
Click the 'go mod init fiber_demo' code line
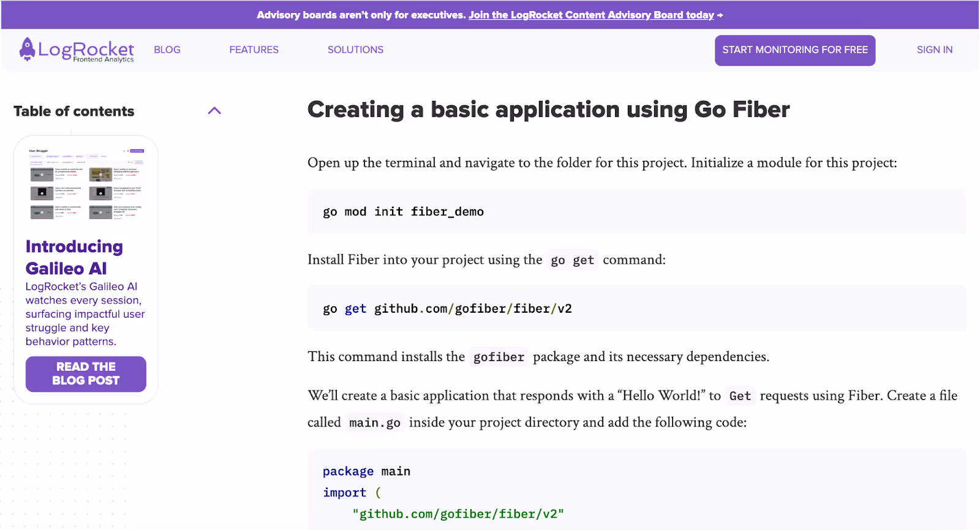[403, 212]
